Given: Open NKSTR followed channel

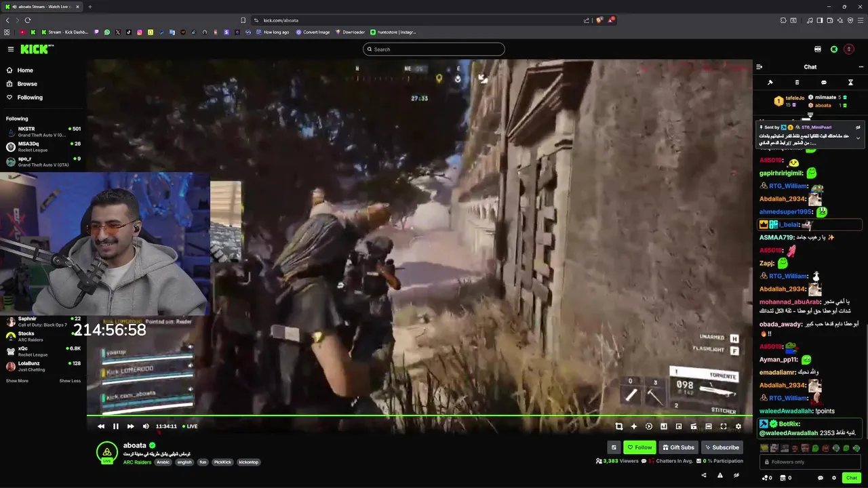Looking at the screenshot, I should (43, 131).
